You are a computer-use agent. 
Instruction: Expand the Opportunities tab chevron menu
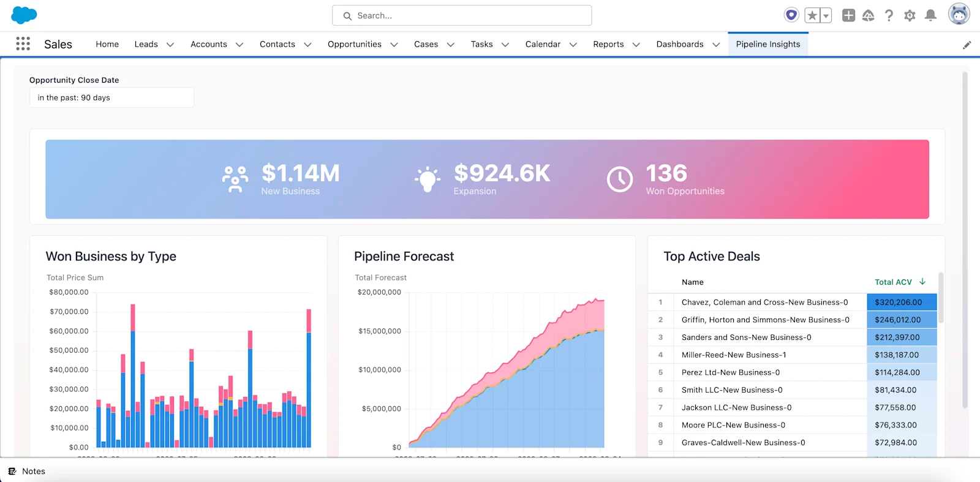[x=394, y=44]
